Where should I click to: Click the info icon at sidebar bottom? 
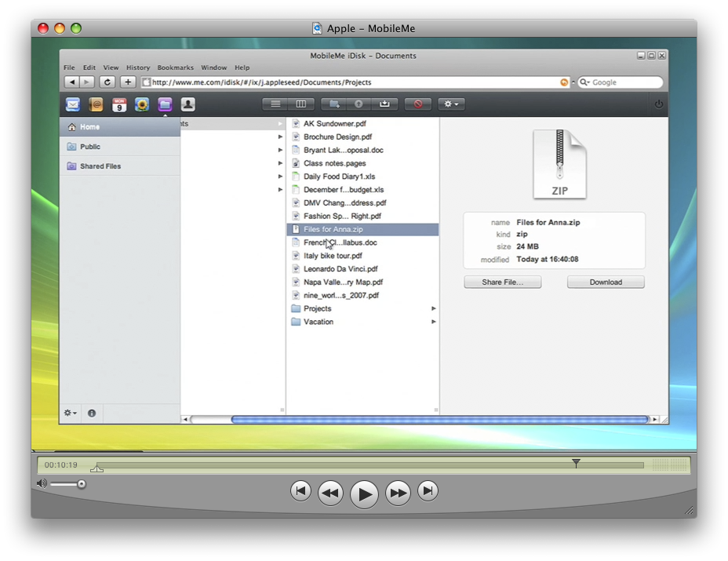tap(92, 413)
